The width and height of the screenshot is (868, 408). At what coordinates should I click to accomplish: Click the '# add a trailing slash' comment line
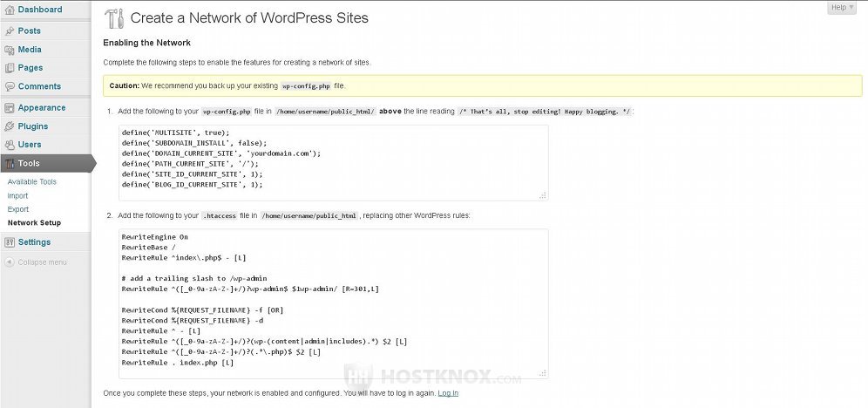[194, 278]
